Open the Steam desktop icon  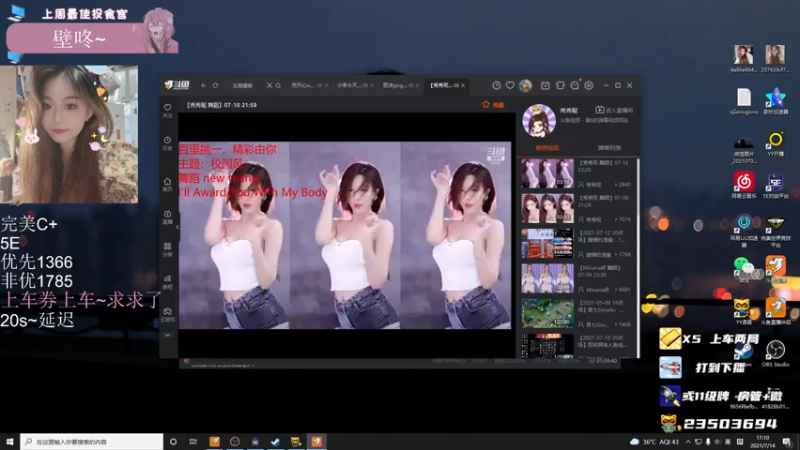(x=744, y=353)
